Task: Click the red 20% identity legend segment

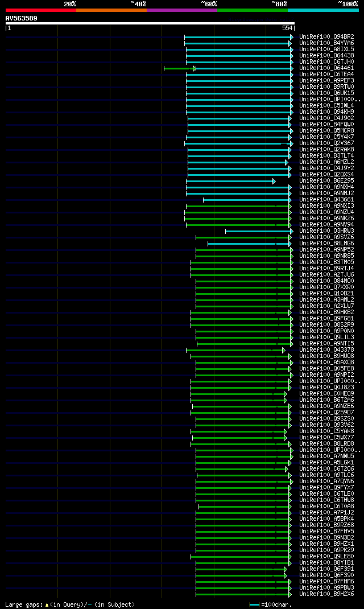Action: tap(41, 10)
